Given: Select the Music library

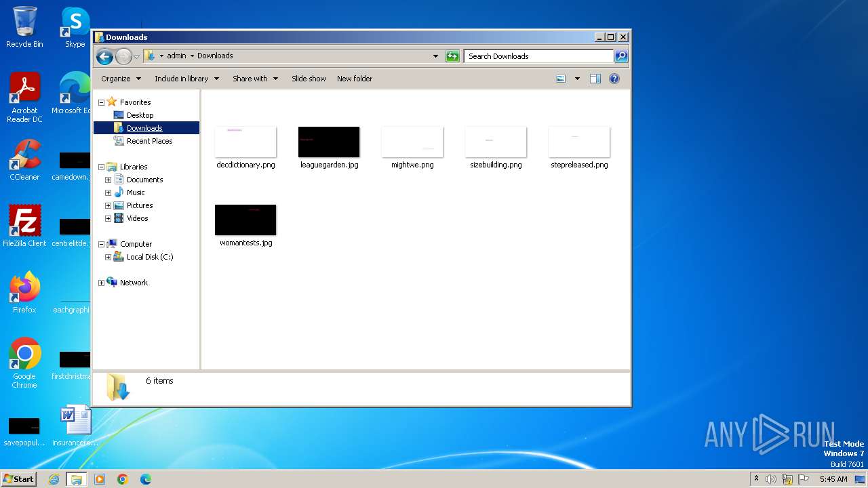Looking at the screenshot, I should (135, 192).
